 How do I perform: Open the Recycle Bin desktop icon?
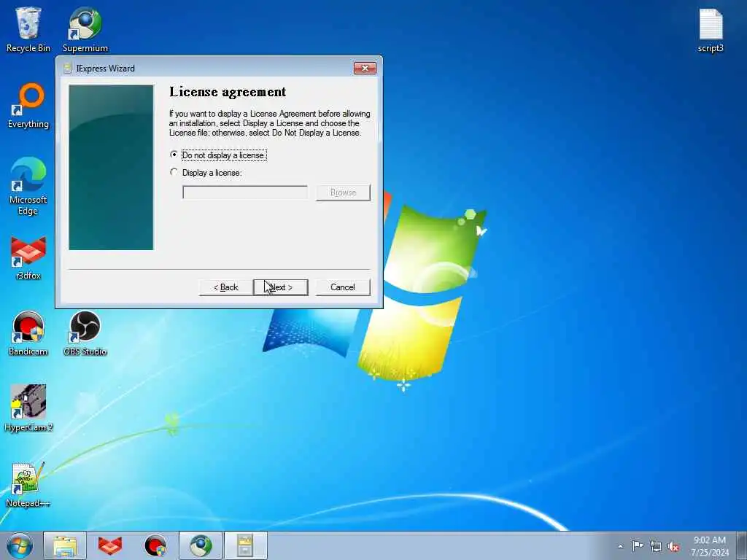pyautogui.click(x=28, y=29)
